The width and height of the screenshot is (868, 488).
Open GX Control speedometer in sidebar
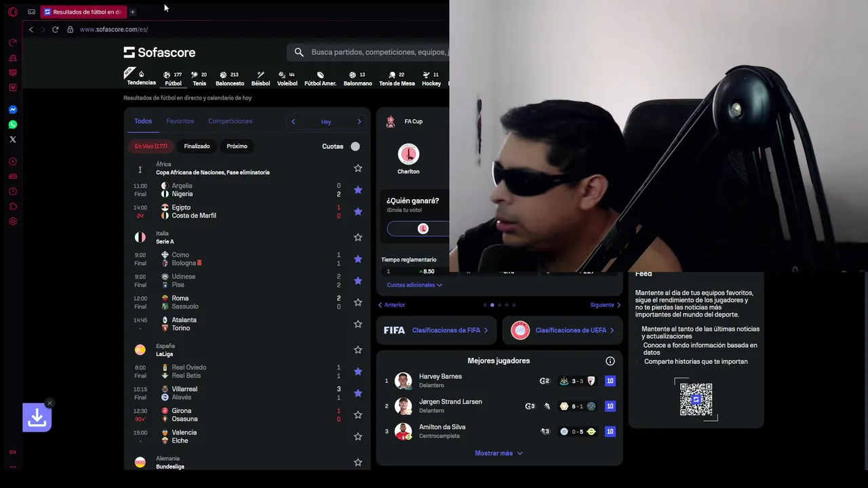click(x=12, y=43)
